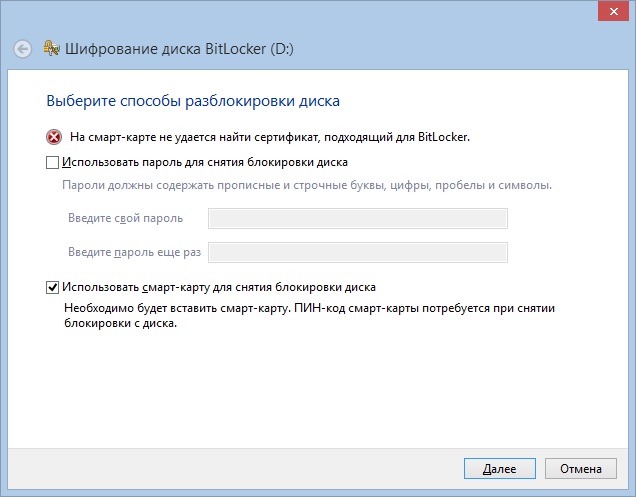This screenshot has width=636, height=497.
Task: Click the 'Использовать пароль для снятия блокировки' label
Action: pos(204,162)
